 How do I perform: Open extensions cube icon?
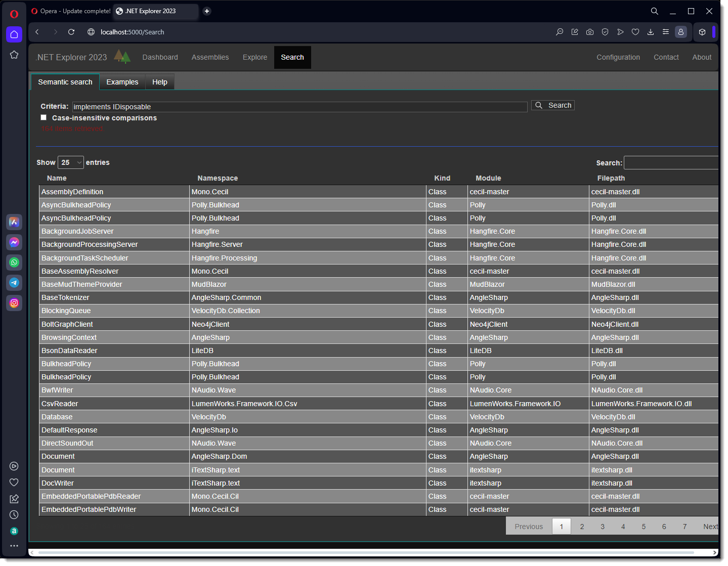click(702, 32)
